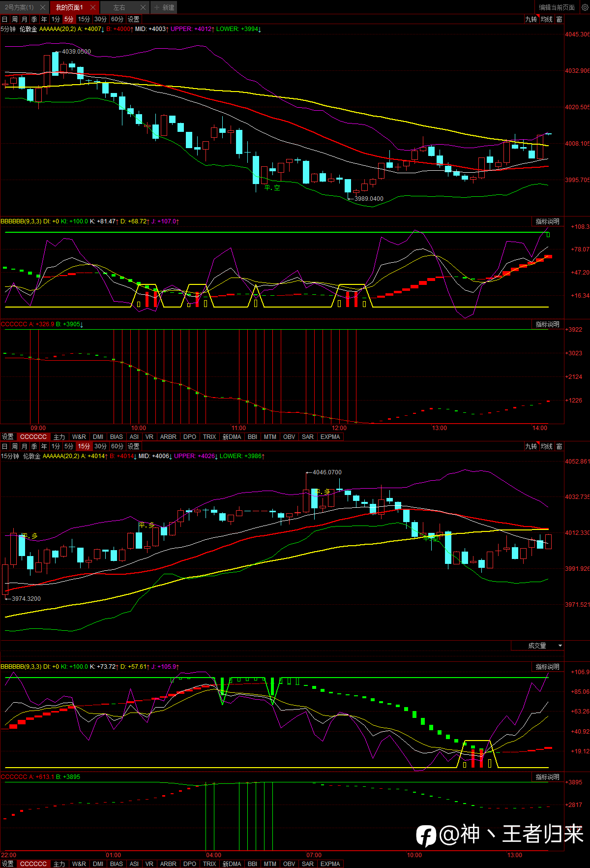Toggle 均线 in the 5分钟 chart
The image size is (590, 868).
coord(547,19)
